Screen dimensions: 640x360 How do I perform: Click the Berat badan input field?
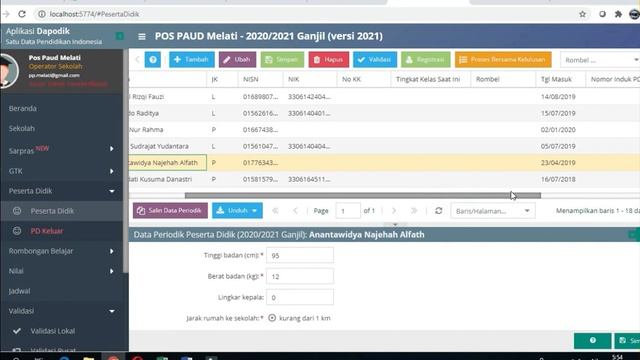tap(300, 277)
